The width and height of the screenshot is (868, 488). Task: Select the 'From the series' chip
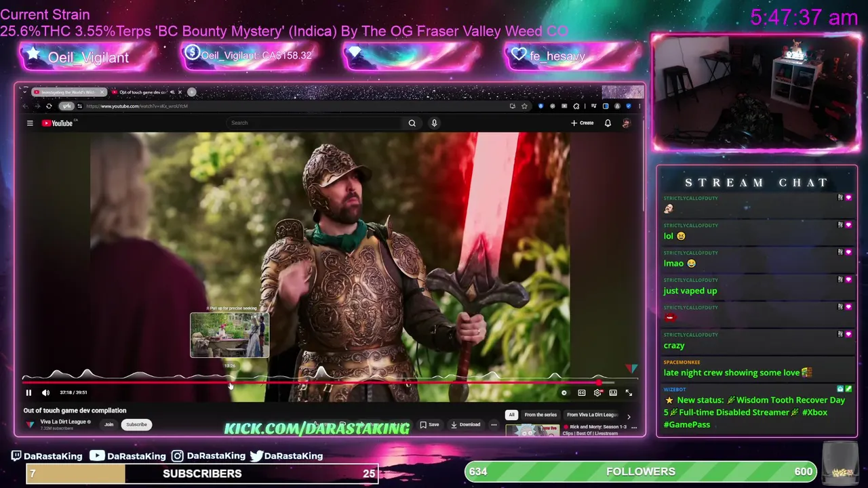(540, 414)
